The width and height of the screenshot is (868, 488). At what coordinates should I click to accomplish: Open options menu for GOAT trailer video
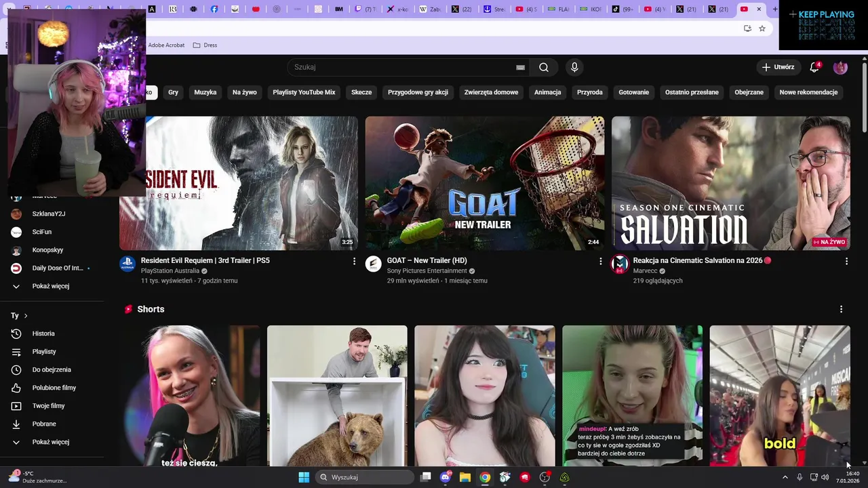pos(600,261)
